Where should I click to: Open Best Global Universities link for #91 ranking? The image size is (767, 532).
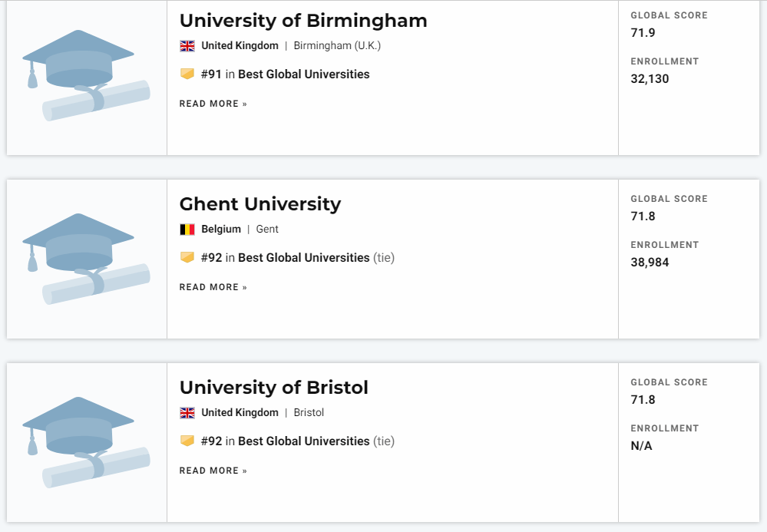point(304,74)
